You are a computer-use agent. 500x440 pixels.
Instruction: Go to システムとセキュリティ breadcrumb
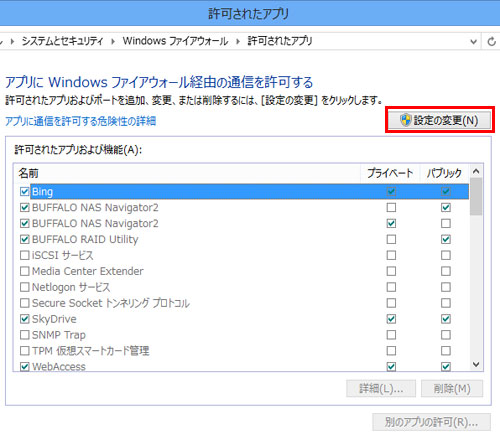[x=62, y=41]
